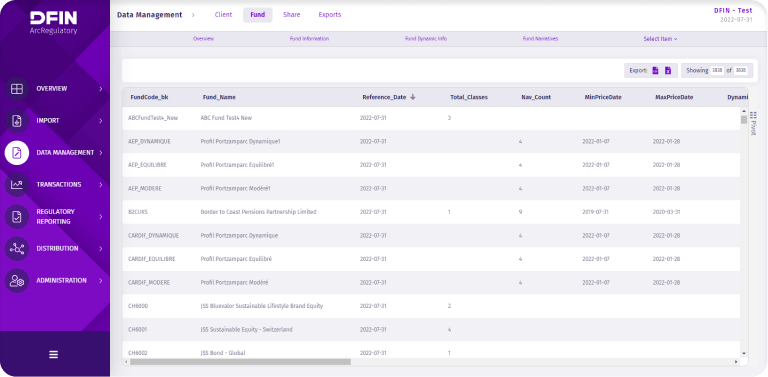The width and height of the screenshot is (768, 377).
Task: Click JSS Sustainable Equity - Switzerland cell
Action: (x=246, y=330)
